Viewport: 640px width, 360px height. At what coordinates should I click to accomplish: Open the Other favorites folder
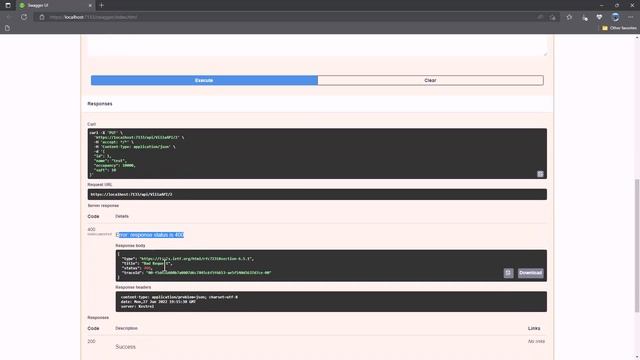pyautogui.click(x=619, y=28)
